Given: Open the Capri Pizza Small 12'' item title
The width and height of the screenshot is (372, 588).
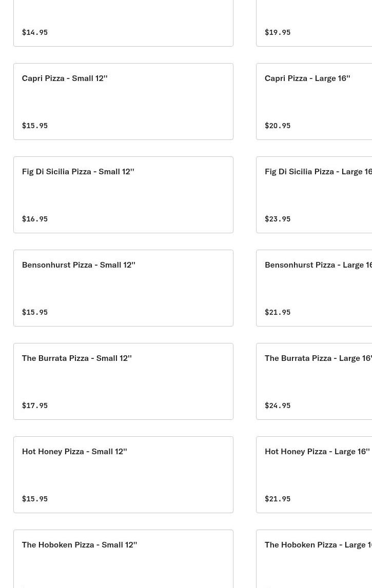Looking at the screenshot, I should click(x=65, y=78).
